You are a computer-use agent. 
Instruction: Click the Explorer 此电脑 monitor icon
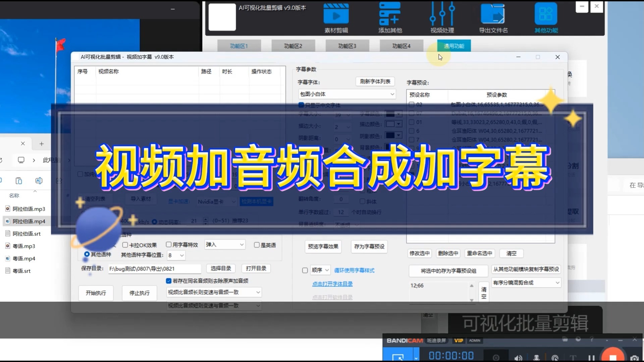tap(21, 160)
